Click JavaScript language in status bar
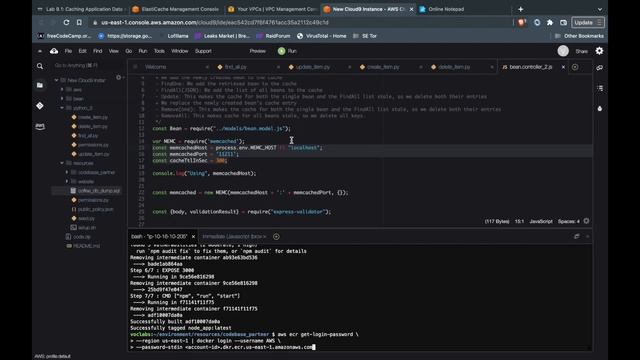Image resolution: width=640 pixels, height=360 pixels. [x=541, y=221]
